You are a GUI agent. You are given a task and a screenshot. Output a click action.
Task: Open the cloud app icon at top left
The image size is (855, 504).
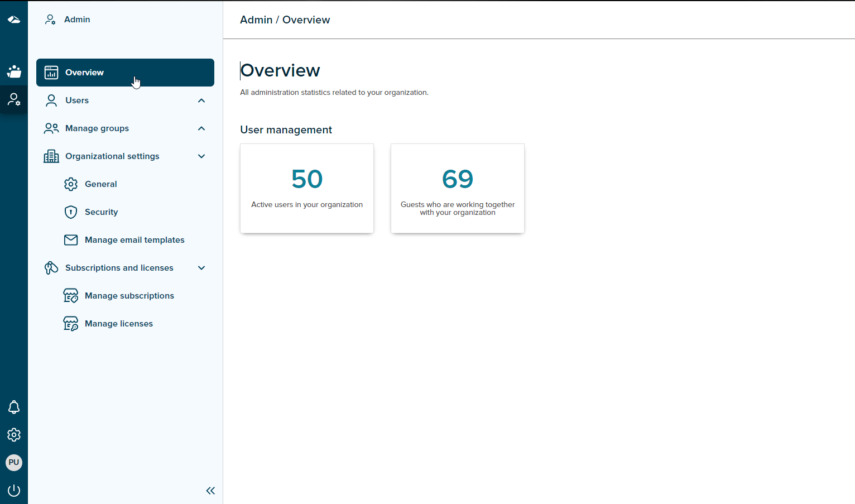tap(14, 19)
